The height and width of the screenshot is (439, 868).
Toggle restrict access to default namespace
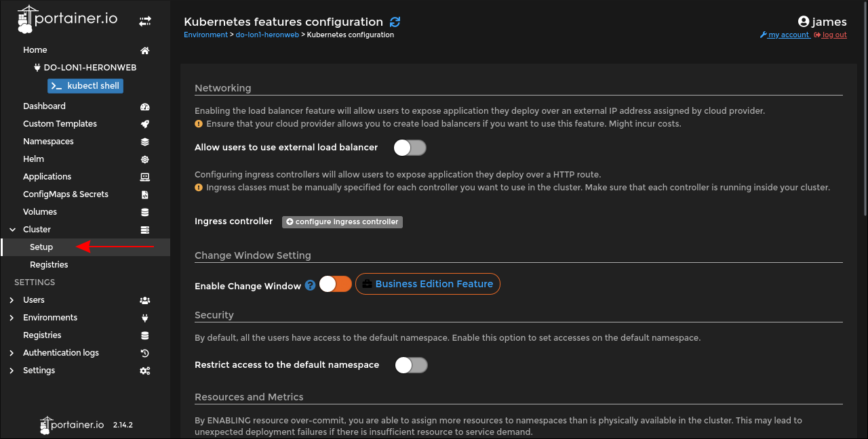(x=412, y=365)
